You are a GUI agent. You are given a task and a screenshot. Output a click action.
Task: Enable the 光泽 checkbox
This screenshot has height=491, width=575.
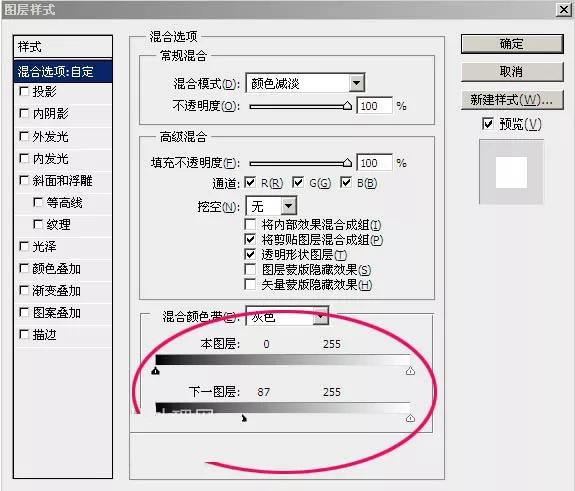click(24, 246)
